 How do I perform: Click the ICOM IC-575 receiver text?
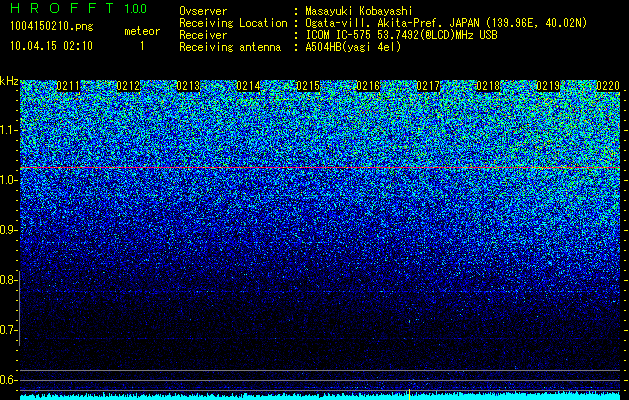pyautogui.click(x=401, y=35)
